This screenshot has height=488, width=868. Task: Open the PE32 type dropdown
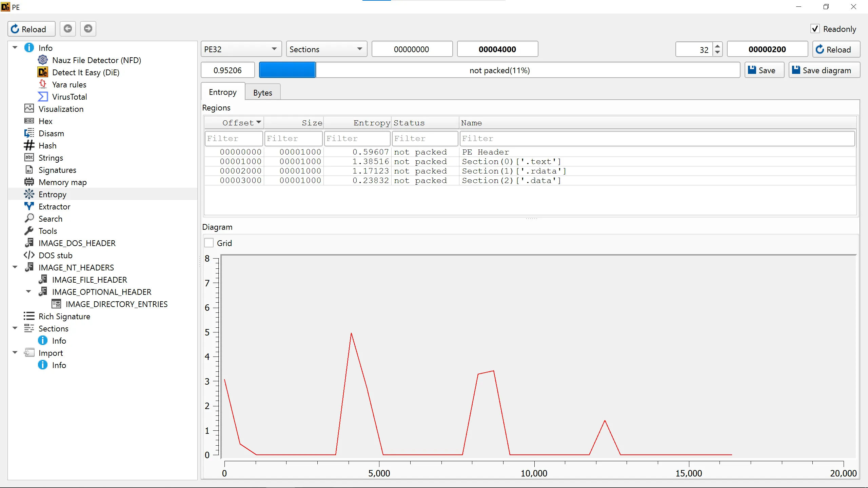tap(241, 49)
